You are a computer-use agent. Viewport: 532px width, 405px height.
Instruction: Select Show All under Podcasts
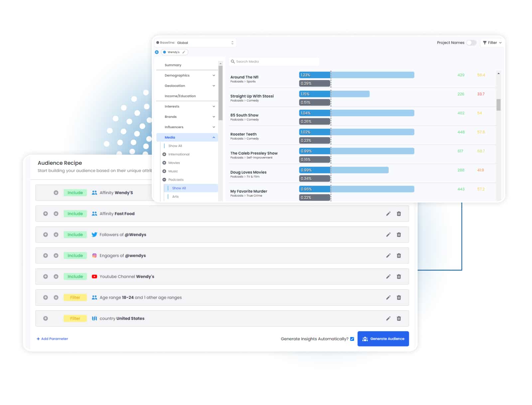pos(191,188)
